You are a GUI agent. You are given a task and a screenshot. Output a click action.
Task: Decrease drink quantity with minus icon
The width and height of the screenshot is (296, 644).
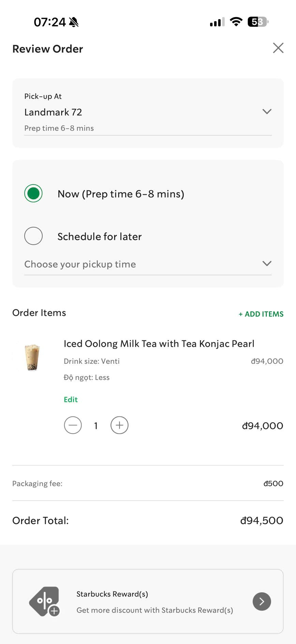coord(73,425)
